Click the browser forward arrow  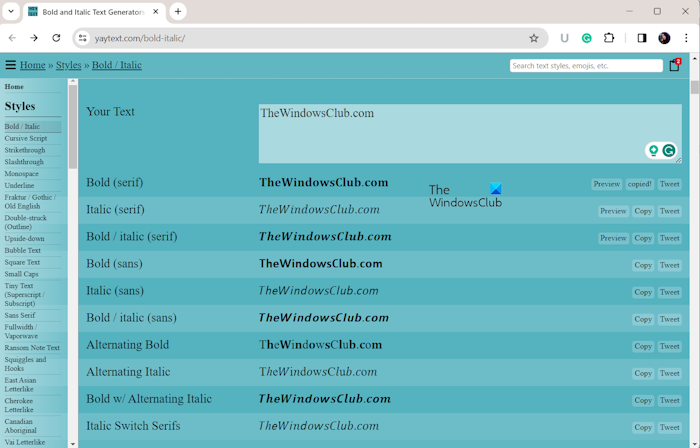[34, 38]
